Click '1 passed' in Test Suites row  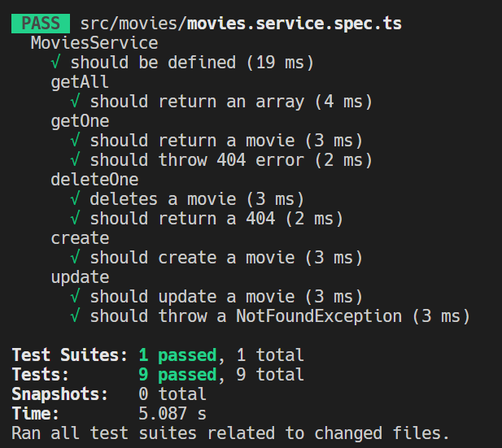[x=177, y=355]
